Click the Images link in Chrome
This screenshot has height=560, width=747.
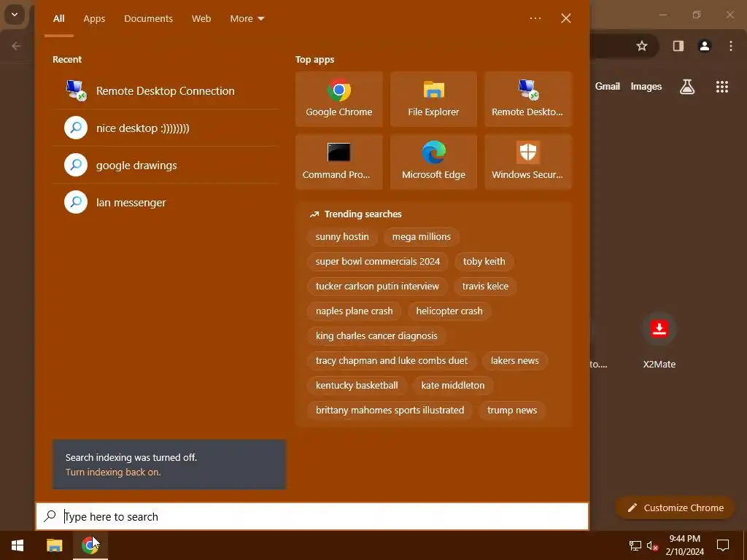pyautogui.click(x=646, y=86)
